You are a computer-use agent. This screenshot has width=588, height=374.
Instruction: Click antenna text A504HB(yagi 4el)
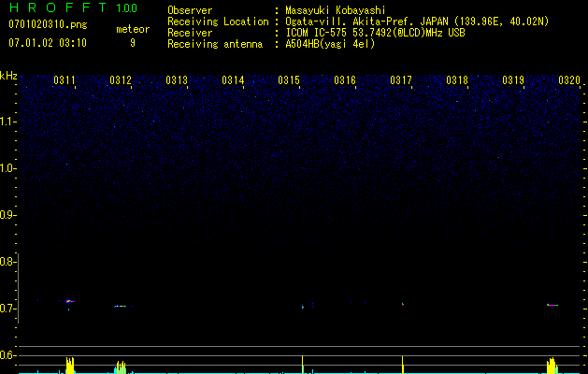(330, 44)
